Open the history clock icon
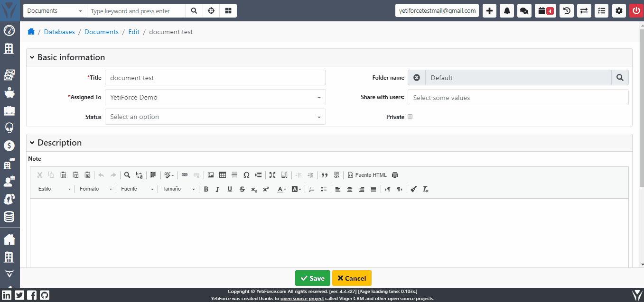Screen dimensions: 644x302 coord(567,11)
